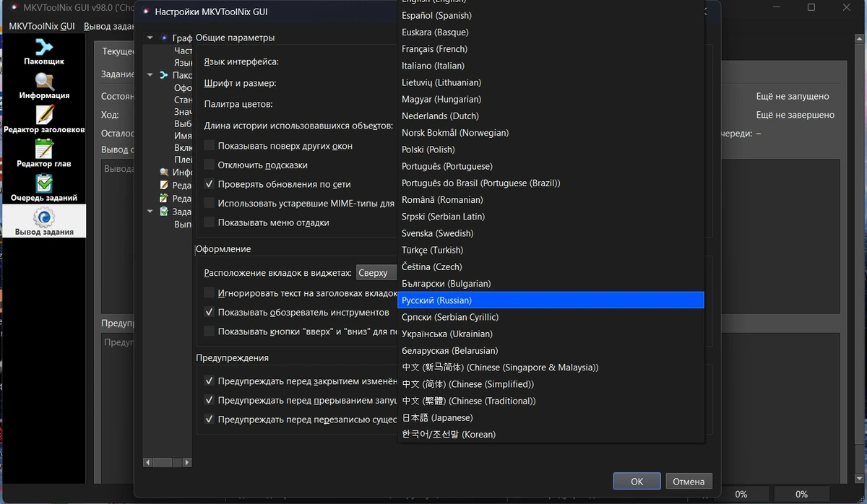Open Редактор заголовков in the sidebar
867x504 pixels.
pos(44,120)
